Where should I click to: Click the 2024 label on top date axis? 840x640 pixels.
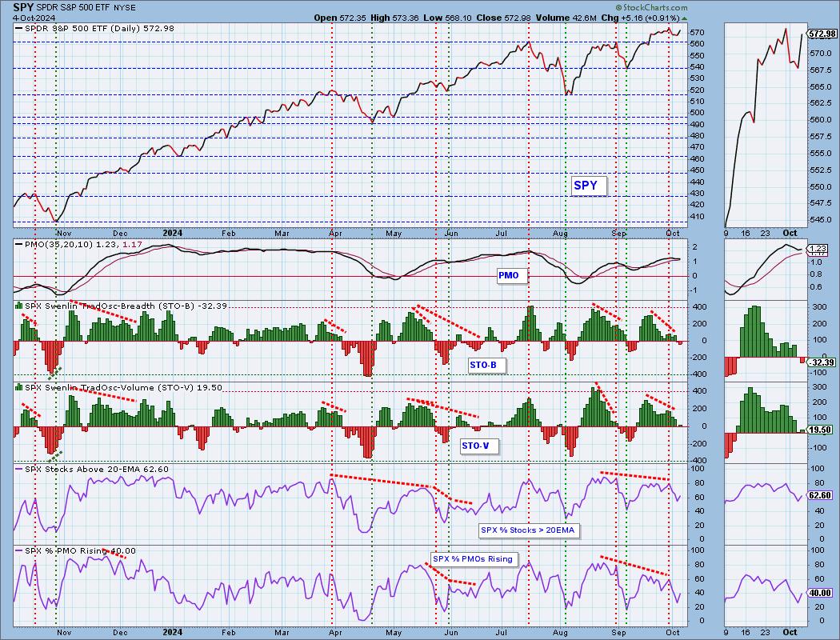tap(173, 233)
